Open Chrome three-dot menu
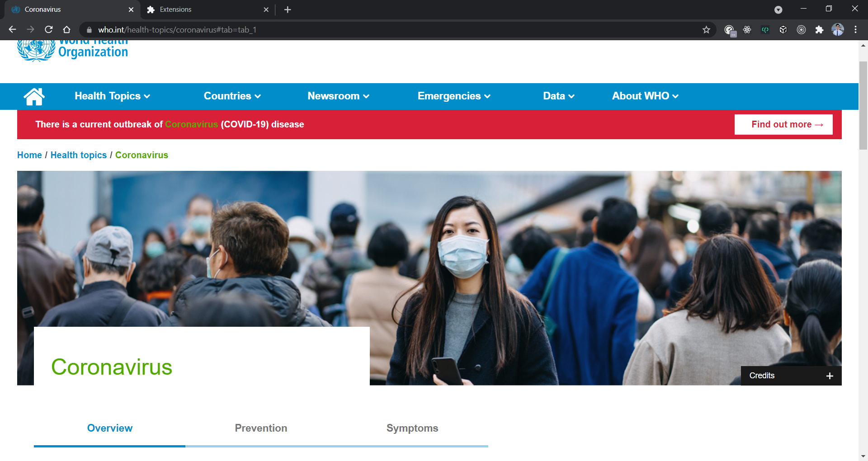The image size is (868, 461). coord(855,30)
